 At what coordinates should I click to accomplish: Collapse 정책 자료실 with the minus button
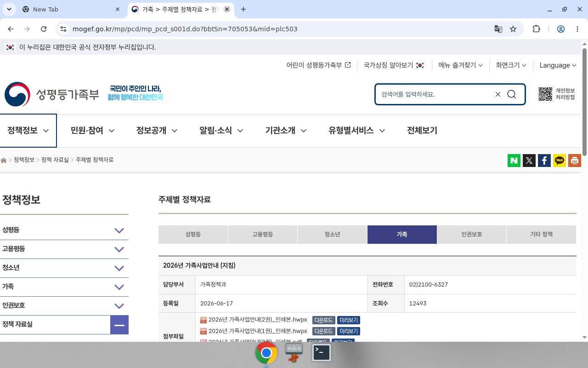point(119,325)
